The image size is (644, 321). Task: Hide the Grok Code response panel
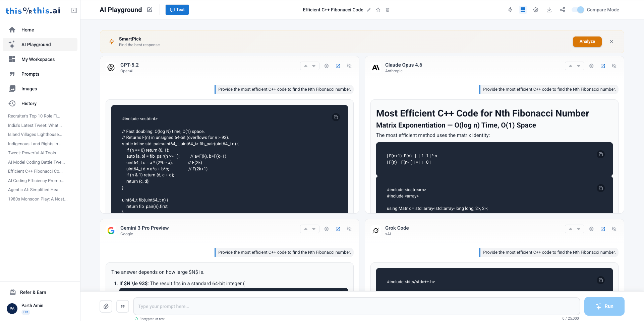(x=614, y=229)
